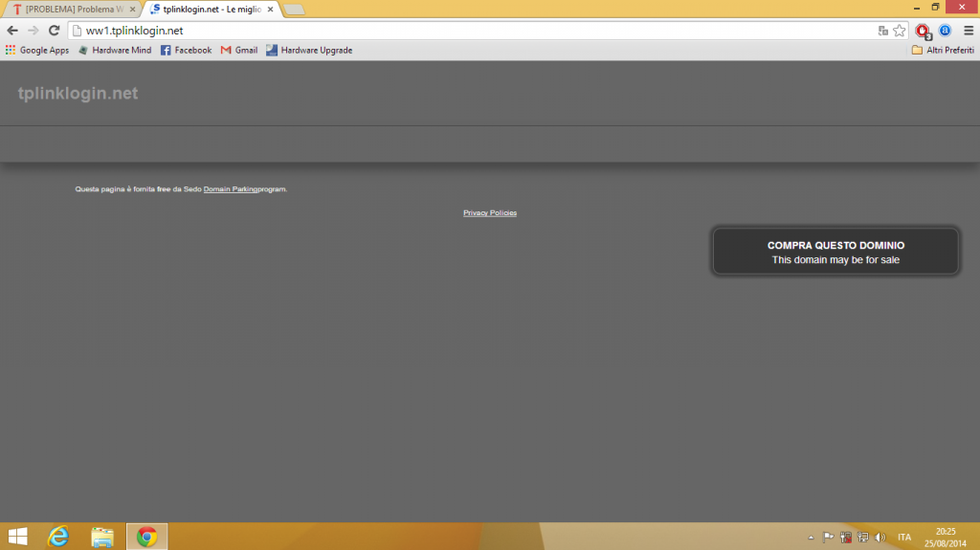Reload the current page
Image resolution: width=980 pixels, height=550 pixels.
(x=54, y=31)
